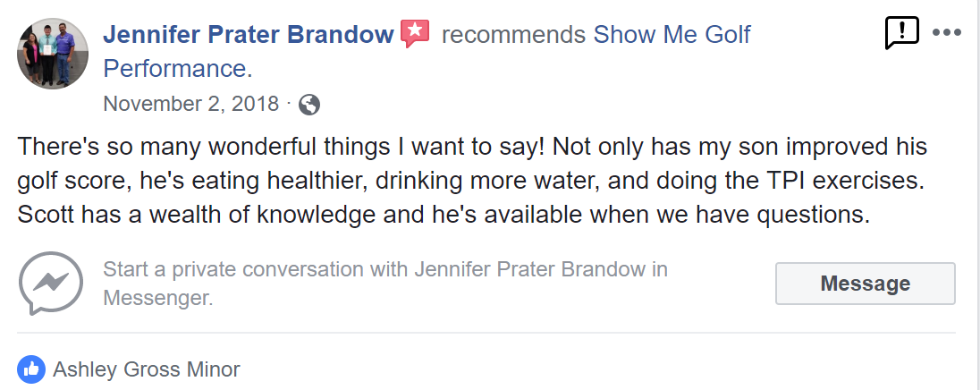
Task: Open Ashley Gross Minor's profile
Action: [x=147, y=369]
